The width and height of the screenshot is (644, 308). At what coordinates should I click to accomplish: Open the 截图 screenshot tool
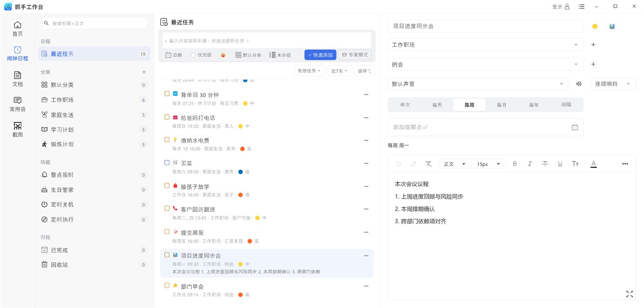click(17, 130)
